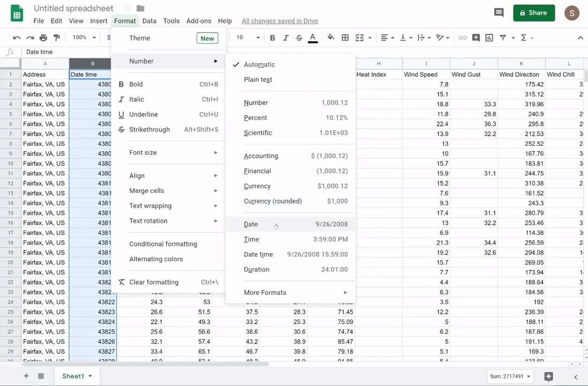
Task: Click the green Share button
Action: click(533, 13)
